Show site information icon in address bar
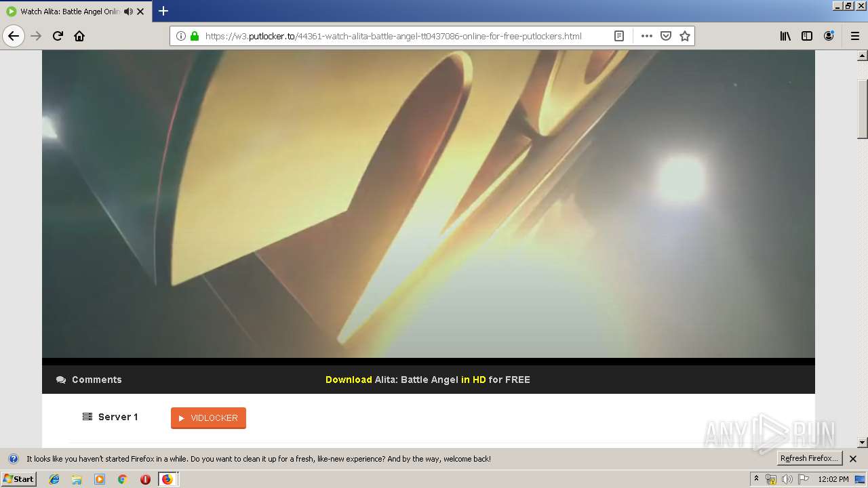The width and height of the screenshot is (868, 488). click(x=181, y=36)
